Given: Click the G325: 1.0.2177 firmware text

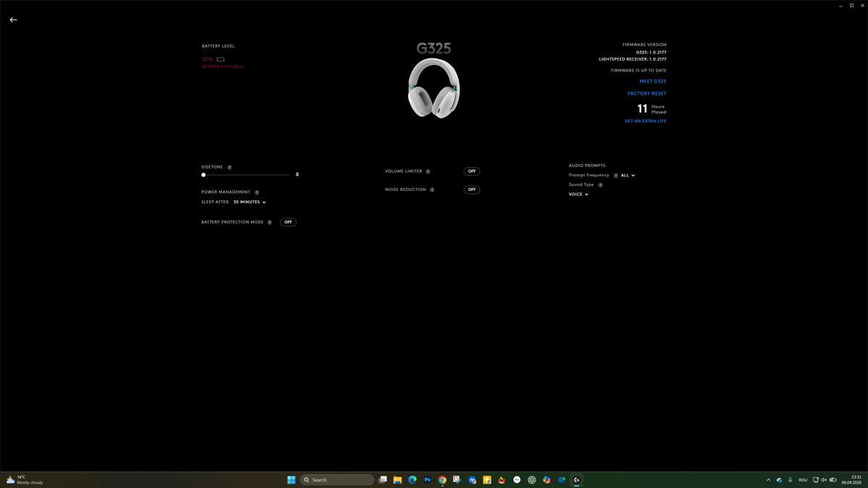Looking at the screenshot, I should (651, 53).
